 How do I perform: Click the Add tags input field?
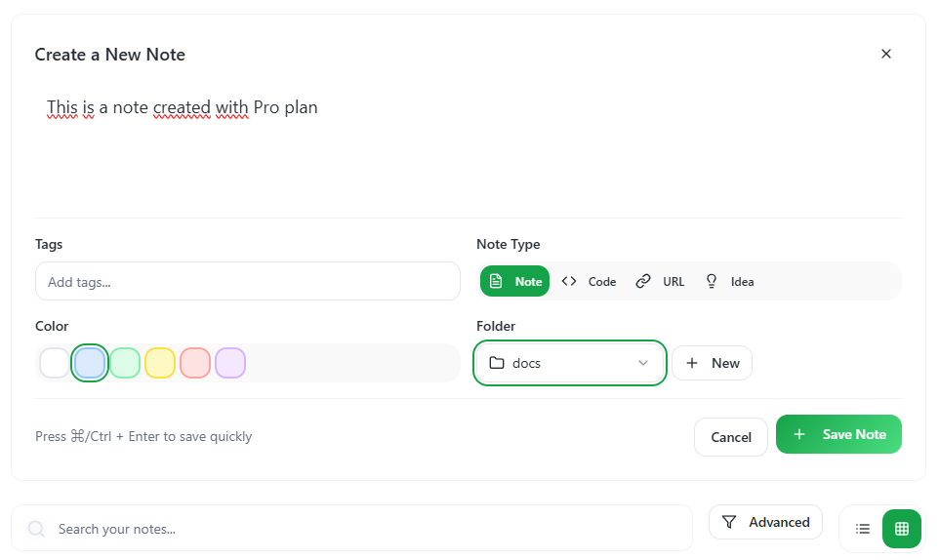click(247, 282)
